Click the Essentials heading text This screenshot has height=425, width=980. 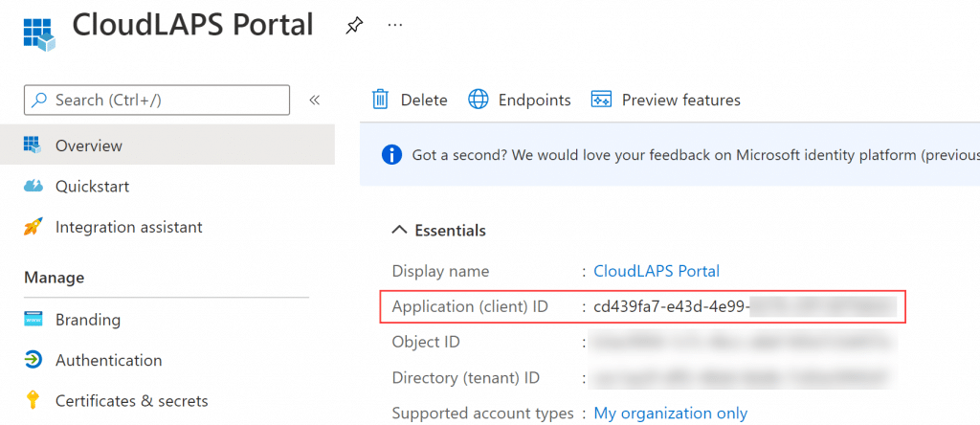point(450,231)
